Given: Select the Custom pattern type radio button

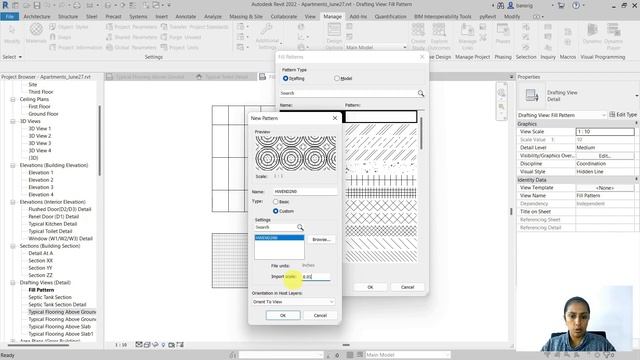Looking at the screenshot, I should (276, 211).
